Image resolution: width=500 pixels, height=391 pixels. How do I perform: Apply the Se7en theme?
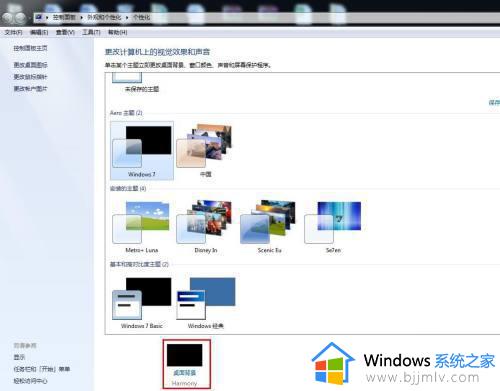(333, 227)
